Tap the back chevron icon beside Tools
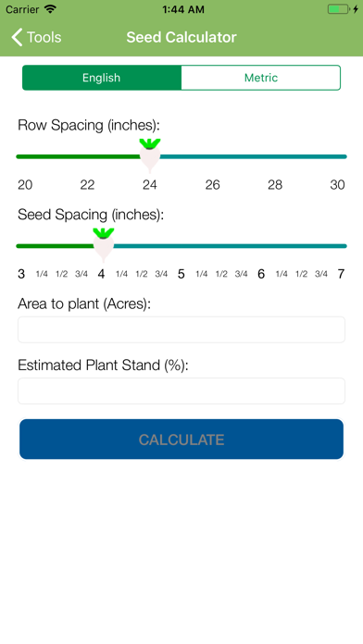Image resolution: width=363 pixels, height=644 pixels. click(17, 37)
